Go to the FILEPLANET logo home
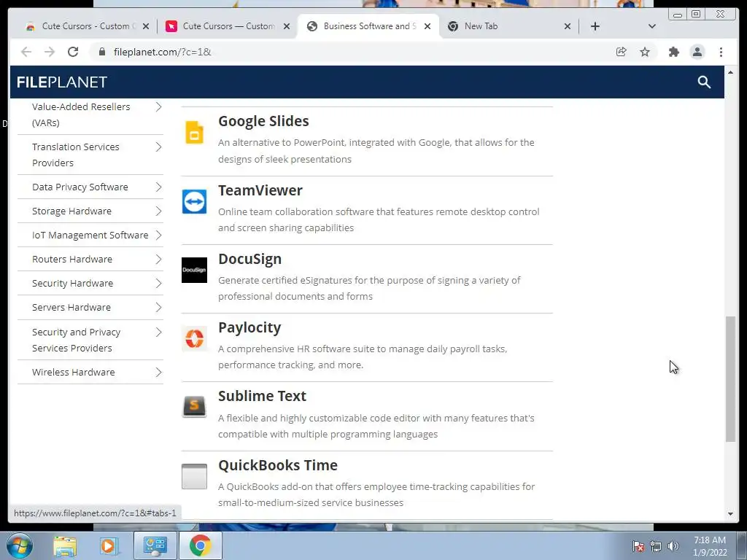Image resolution: width=747 pixels, height=560 pixels. [62, 82]
